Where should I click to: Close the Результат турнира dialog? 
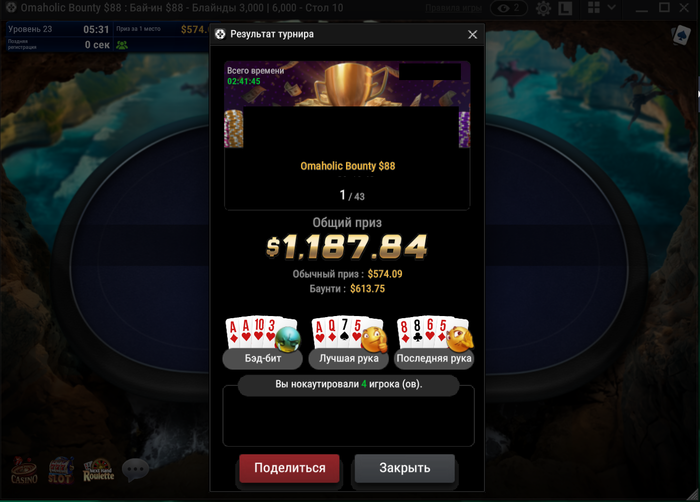pos(472,34)
